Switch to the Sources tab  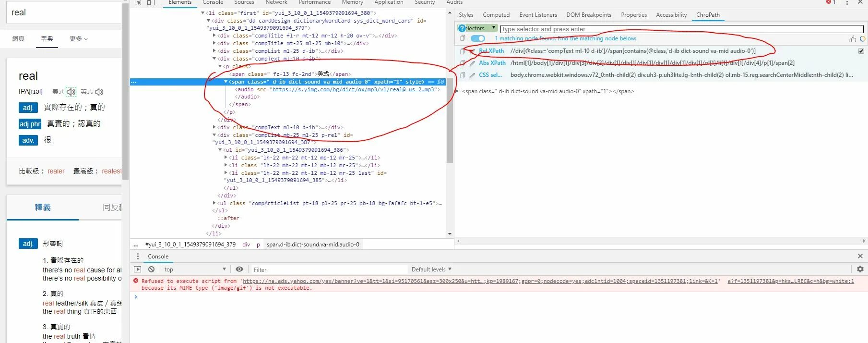(244, 2)
